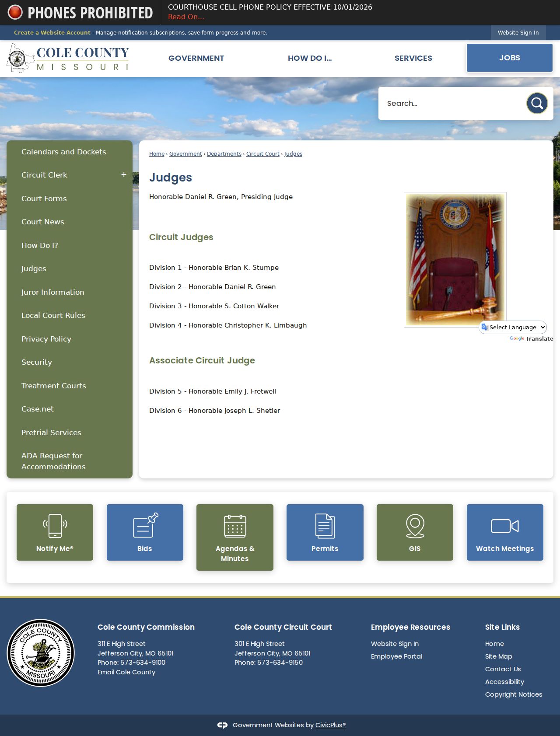This screenshot has height=736, width=560.
Task: Open Treatment Courts in sidebar
Action: (x=54, y=386)
